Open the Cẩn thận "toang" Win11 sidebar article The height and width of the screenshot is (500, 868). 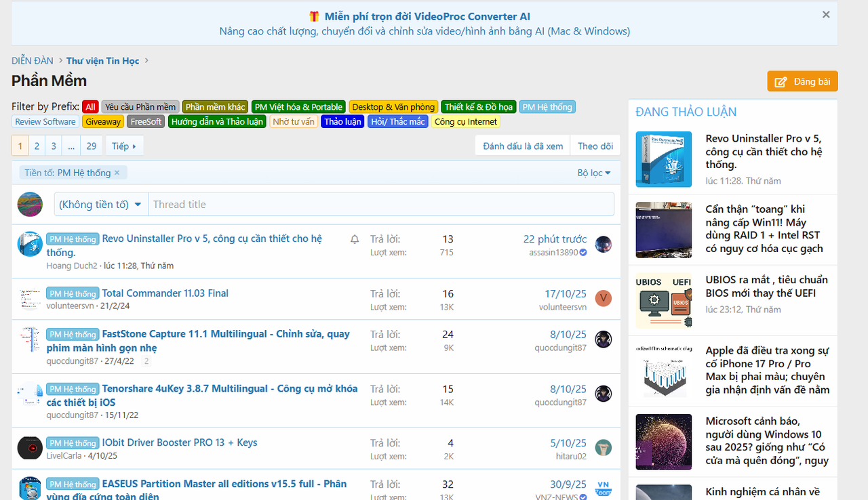764,229
